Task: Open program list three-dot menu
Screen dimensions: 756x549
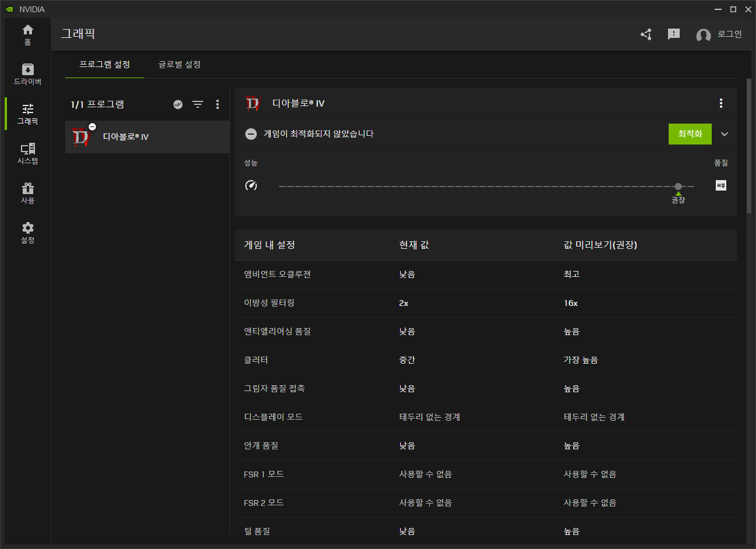Action: (x=217, y=104)
